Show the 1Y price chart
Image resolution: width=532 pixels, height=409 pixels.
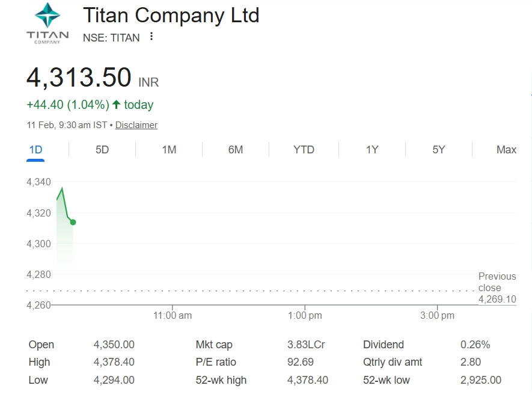372,150
